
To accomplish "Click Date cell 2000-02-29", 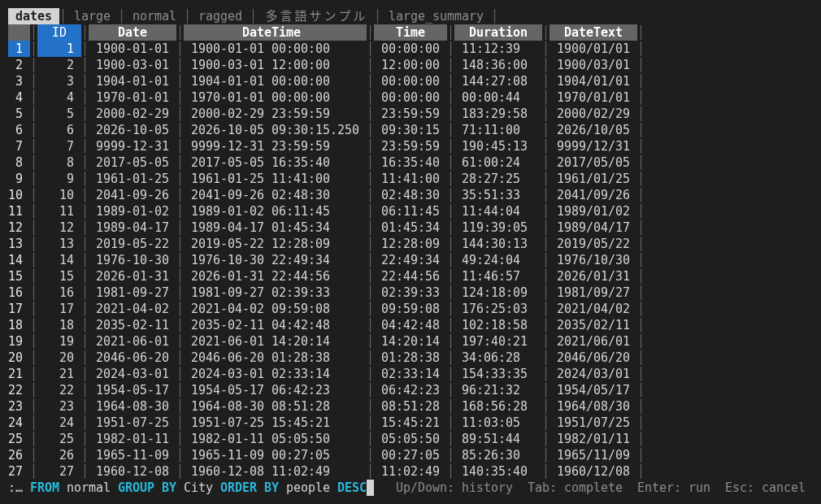I will 132,114.
